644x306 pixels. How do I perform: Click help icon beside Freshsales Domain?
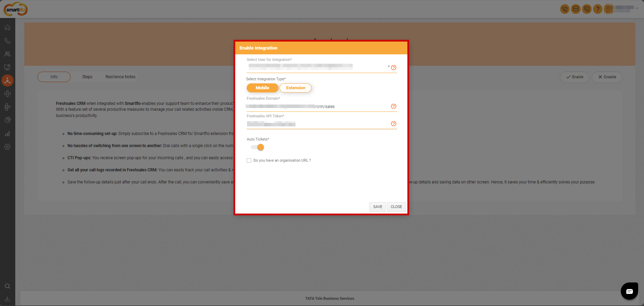(x=394, y=106)
